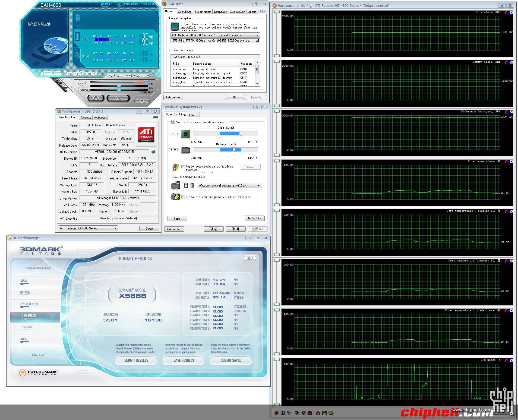Check Restore clock frequencies after suspended mode

183,197
